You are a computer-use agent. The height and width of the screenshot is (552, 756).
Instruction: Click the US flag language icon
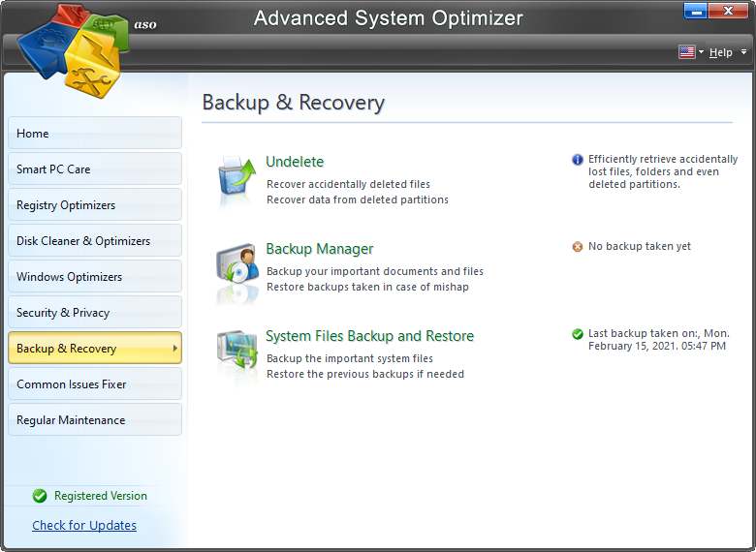point(686,51)
